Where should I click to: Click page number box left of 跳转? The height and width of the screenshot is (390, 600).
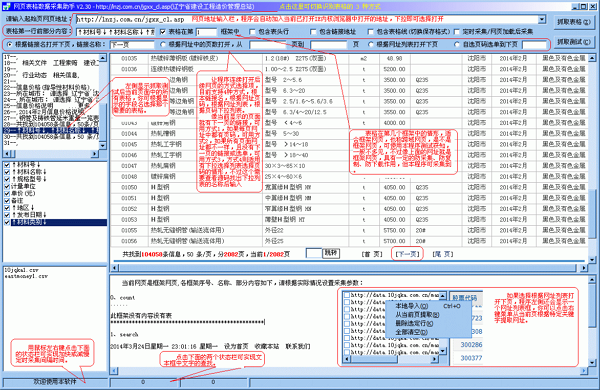314,253
